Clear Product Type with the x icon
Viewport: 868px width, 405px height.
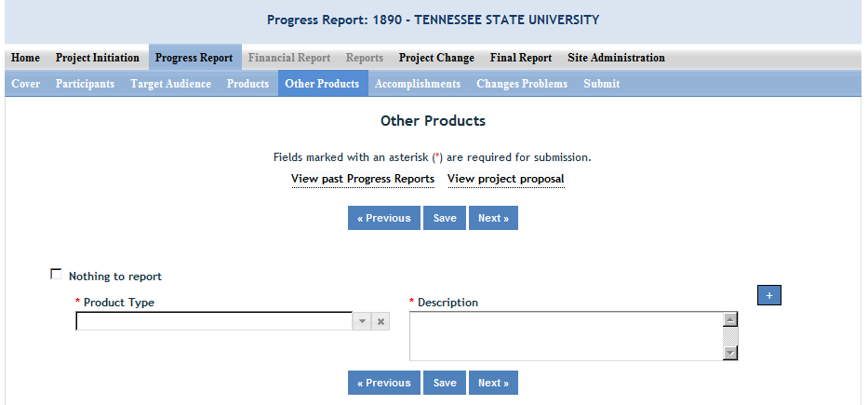[381, 321]
